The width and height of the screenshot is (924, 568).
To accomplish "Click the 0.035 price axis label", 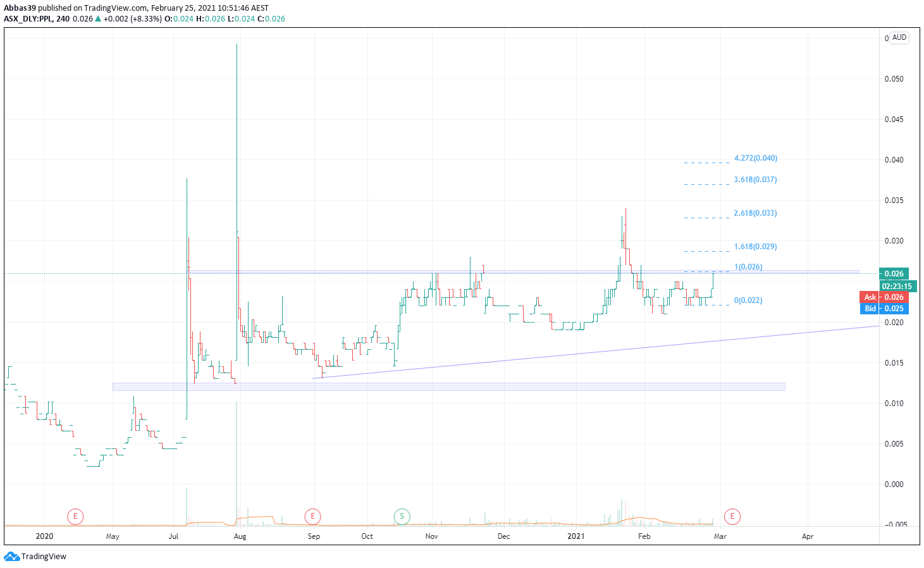I will click(x=894, y=201).
